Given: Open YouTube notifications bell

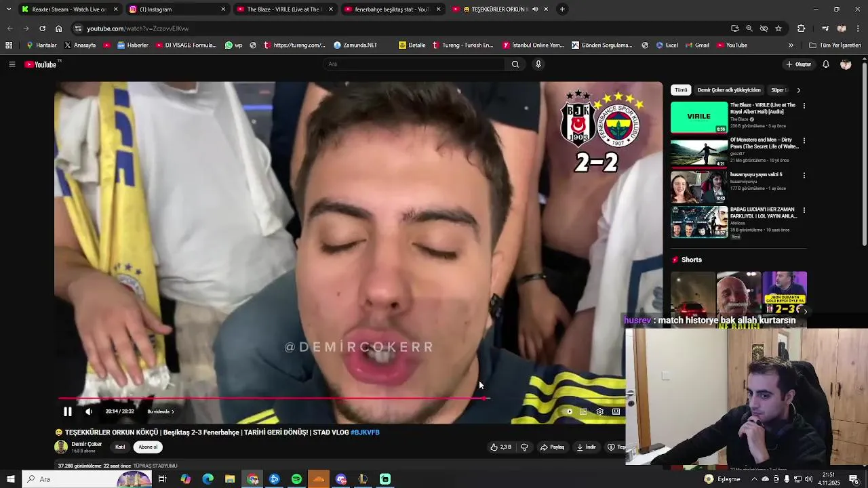Looking at the screenshot, I should [826, 64].
